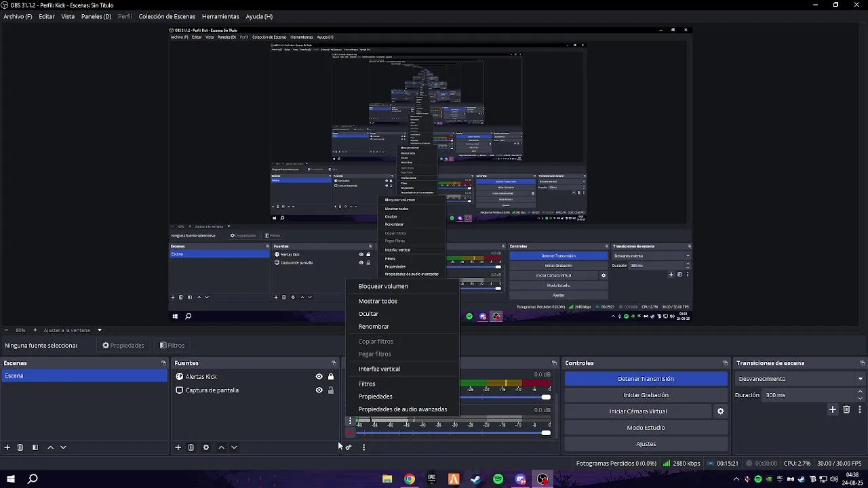Open the zoom scaling dropdown arrow
The height and width of the screenshot is (488, 868).
[99, 330]
